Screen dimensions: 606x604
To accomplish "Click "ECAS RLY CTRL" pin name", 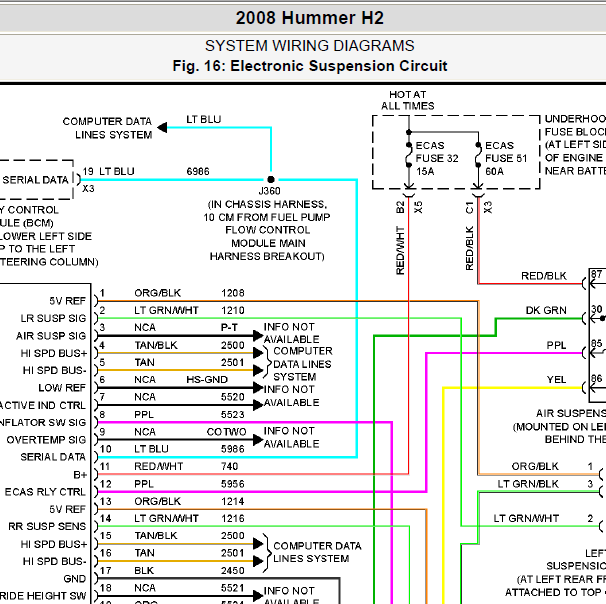I will [45, 492].
